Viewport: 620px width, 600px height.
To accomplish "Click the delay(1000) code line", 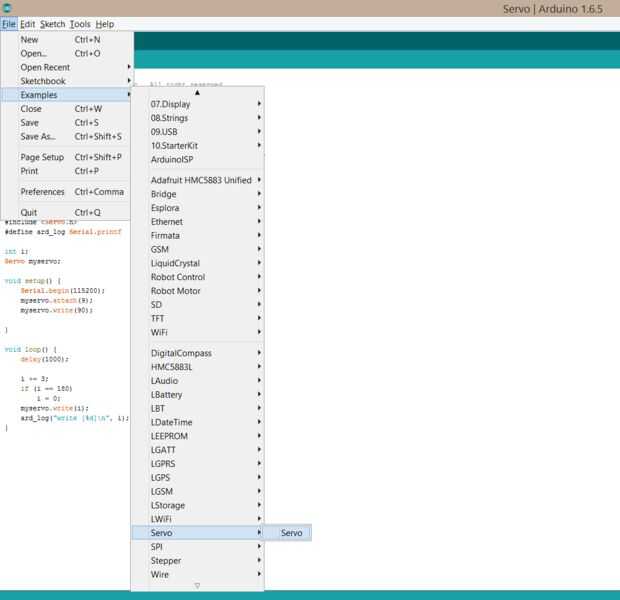I will [44, 360].
